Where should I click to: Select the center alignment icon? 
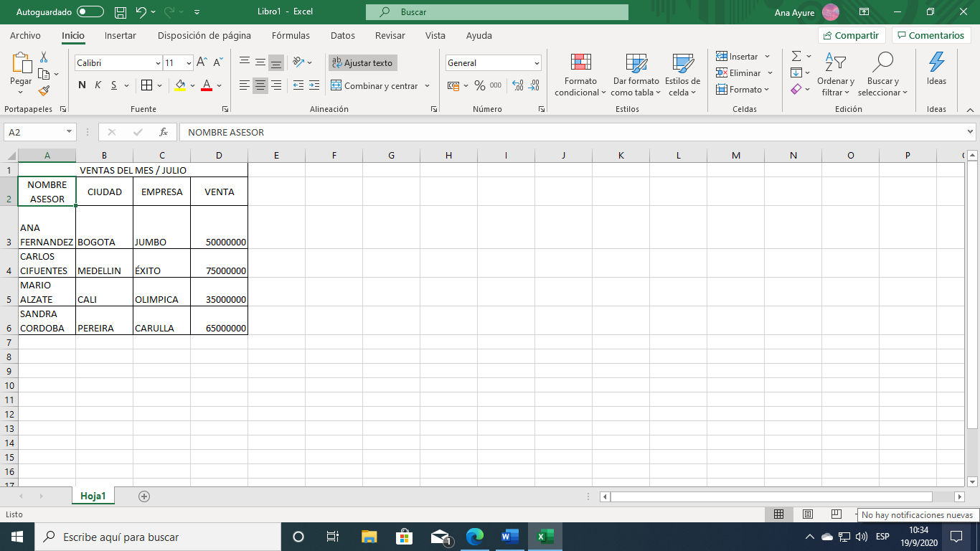pyautogui.click(x=260, y=86)
